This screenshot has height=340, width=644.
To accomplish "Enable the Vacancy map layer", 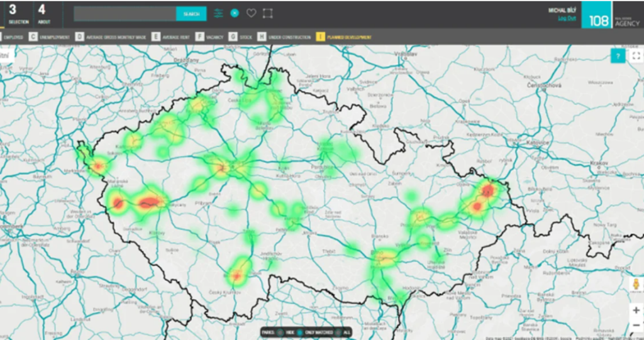I will pyautogui.click(x=199, y=37).
